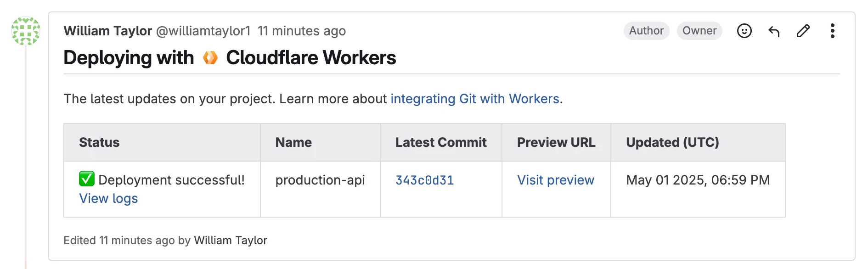Click the Visit preview link
This screenshot has width=868, height=269.
pos(555,180)
